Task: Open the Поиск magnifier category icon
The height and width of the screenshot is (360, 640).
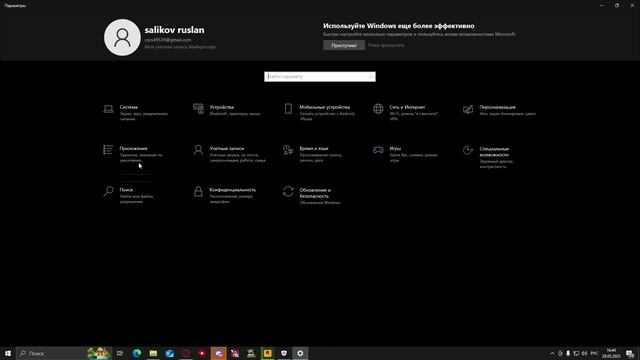Action: pos(108,191)
